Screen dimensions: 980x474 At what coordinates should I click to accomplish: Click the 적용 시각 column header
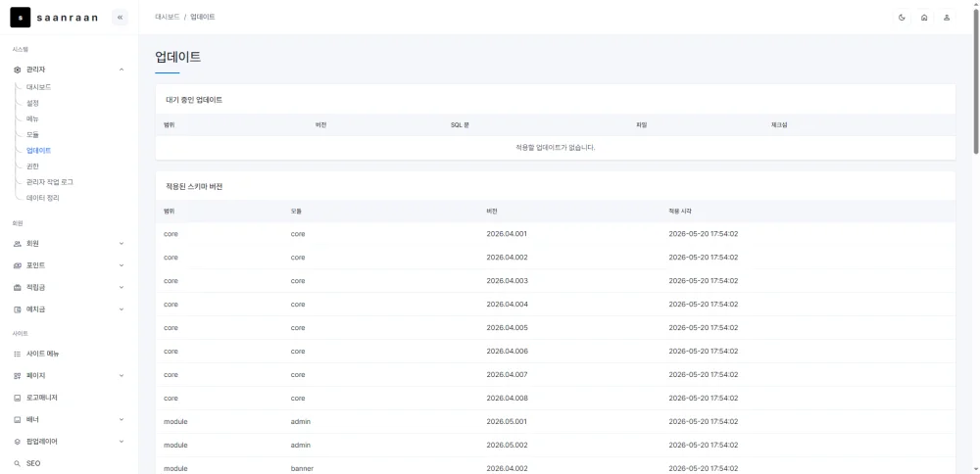680,212
